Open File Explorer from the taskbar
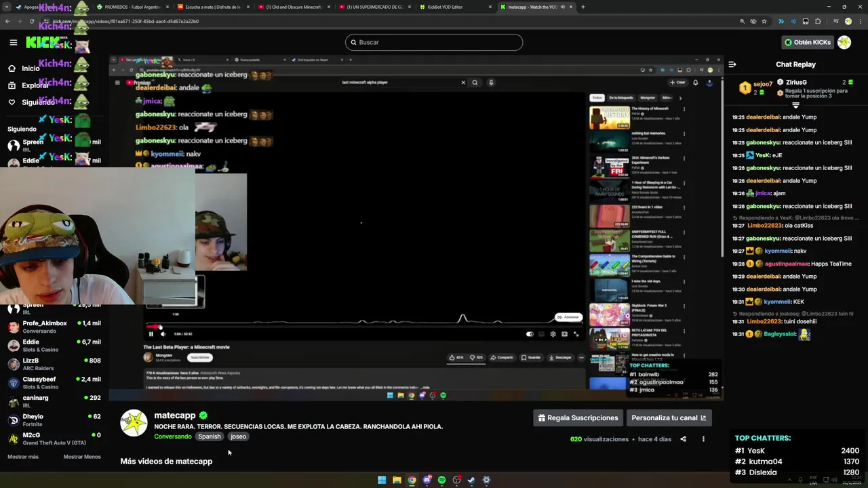This screenshot has height=488, width=868. pyautogui.click(x=397, y=480)
